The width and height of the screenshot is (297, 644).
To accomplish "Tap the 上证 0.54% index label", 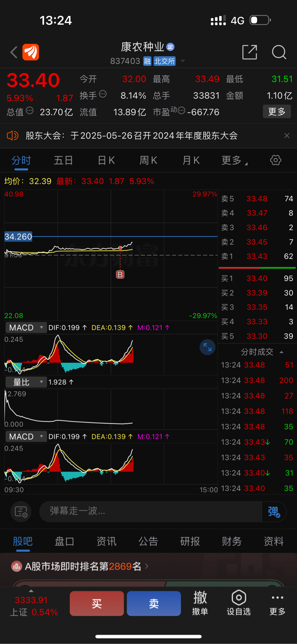I will 34,612.
